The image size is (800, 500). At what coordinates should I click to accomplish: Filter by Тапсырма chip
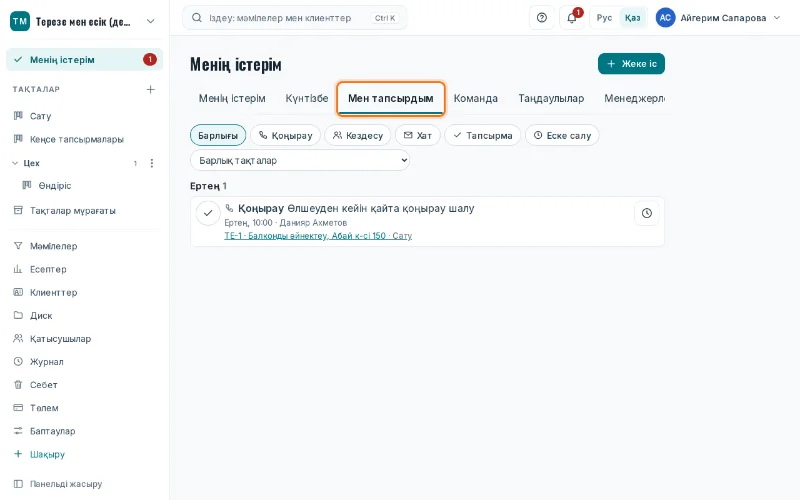(x=483, y=135)
